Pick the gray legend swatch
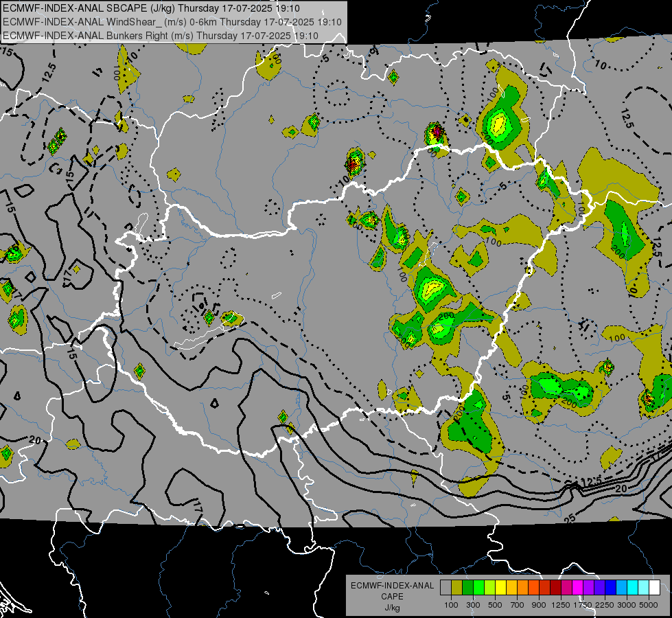This screenshot has width=672, height=618. tap(445, 588)
